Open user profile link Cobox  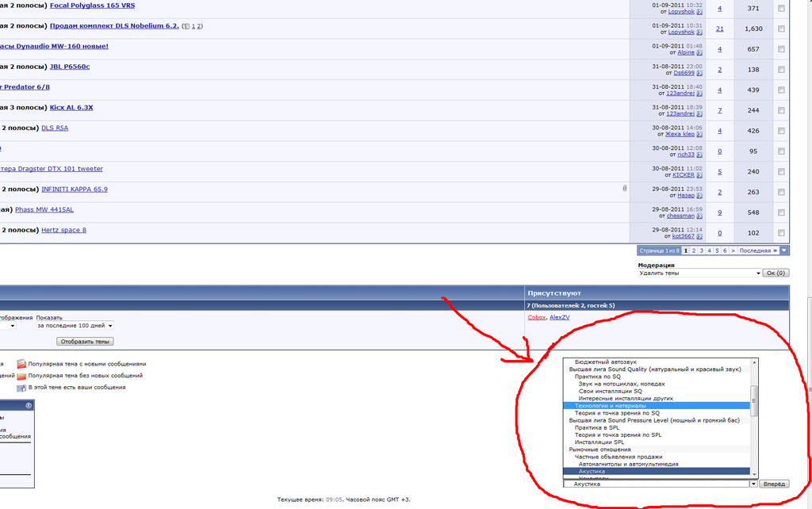click(536, 317)
